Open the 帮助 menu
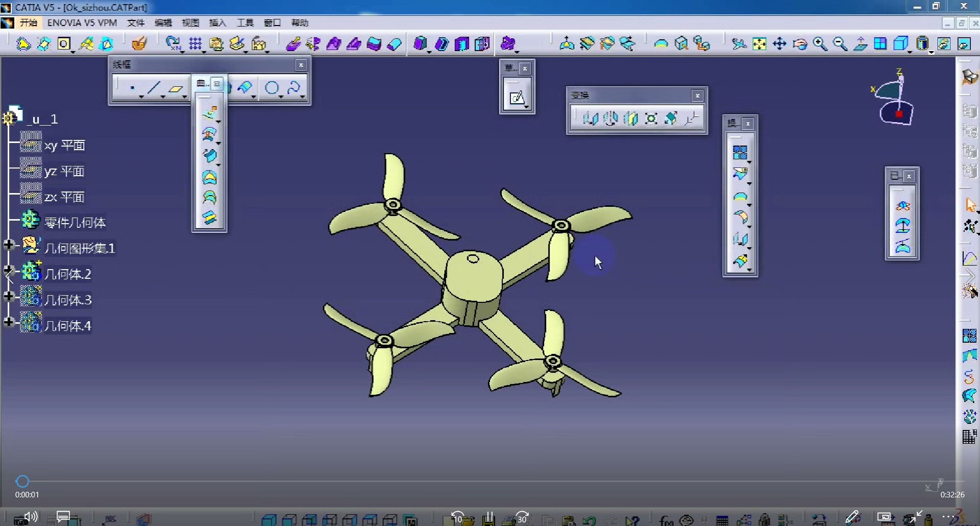The height and width of the screenshot is (526, 980). (300, 23)
